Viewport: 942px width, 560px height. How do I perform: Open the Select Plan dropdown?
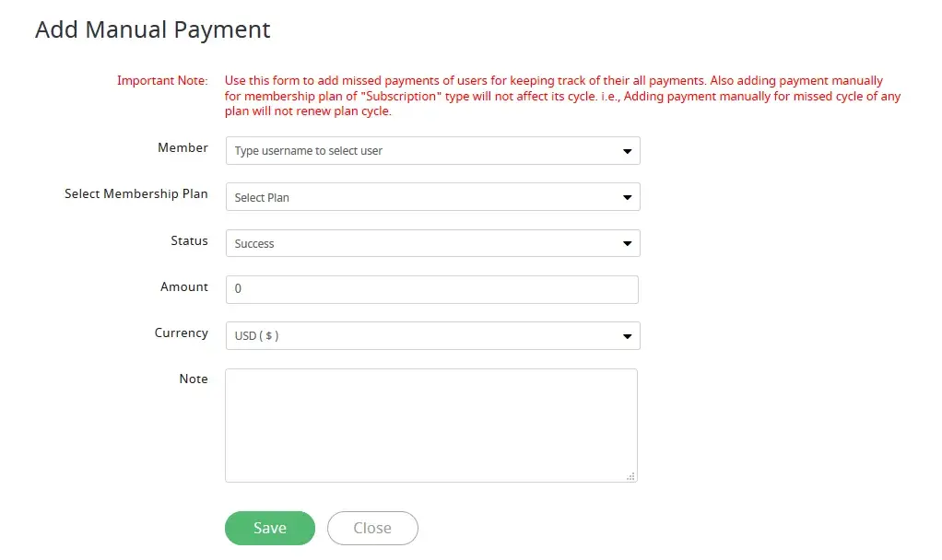pos(424,197)
